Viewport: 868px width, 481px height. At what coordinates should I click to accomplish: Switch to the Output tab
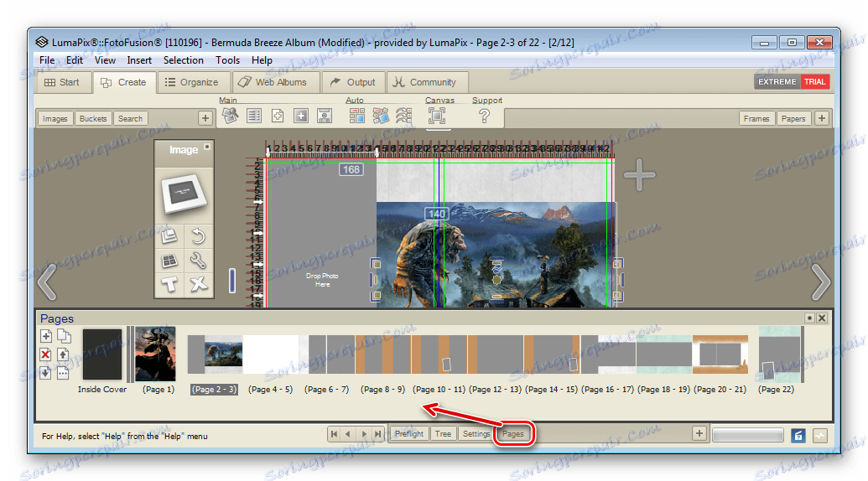[352, 82]
